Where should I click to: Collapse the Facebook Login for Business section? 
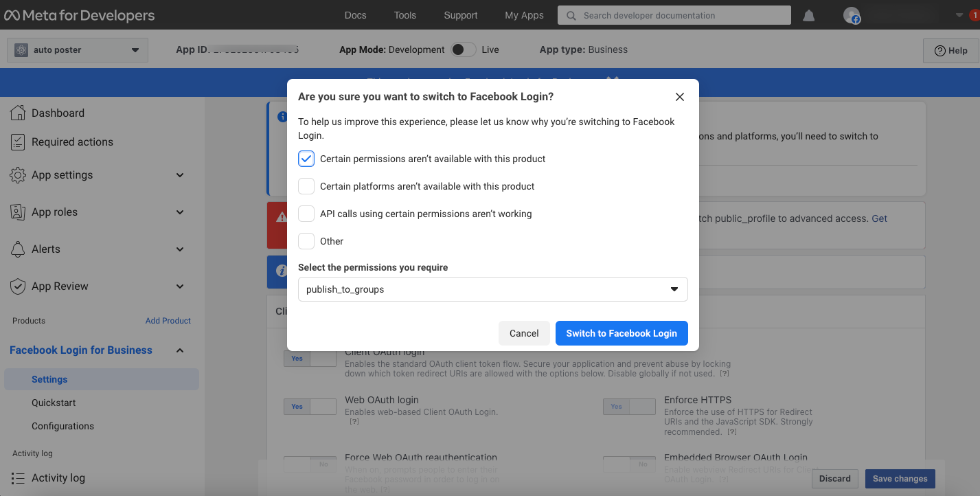pos(180,350)
